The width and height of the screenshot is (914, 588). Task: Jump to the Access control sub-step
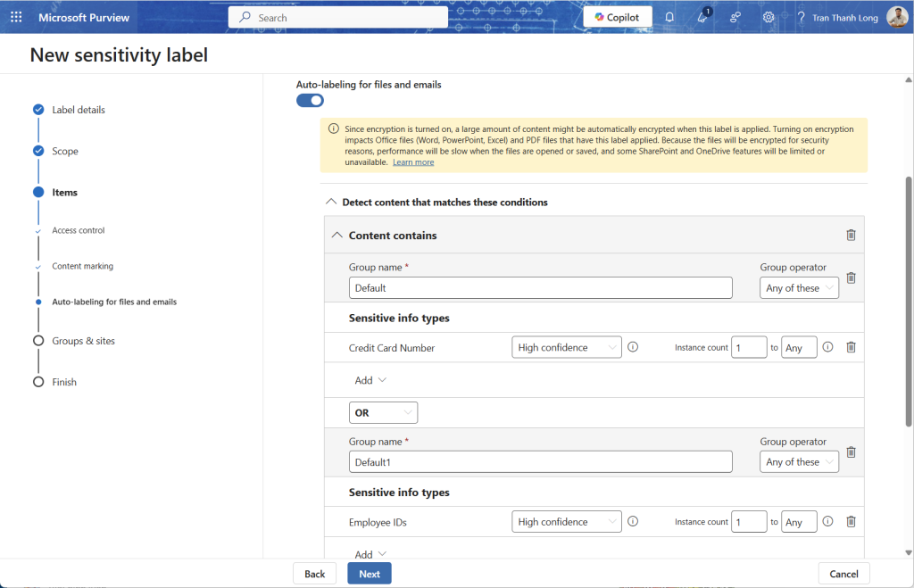tap(79, 230)
